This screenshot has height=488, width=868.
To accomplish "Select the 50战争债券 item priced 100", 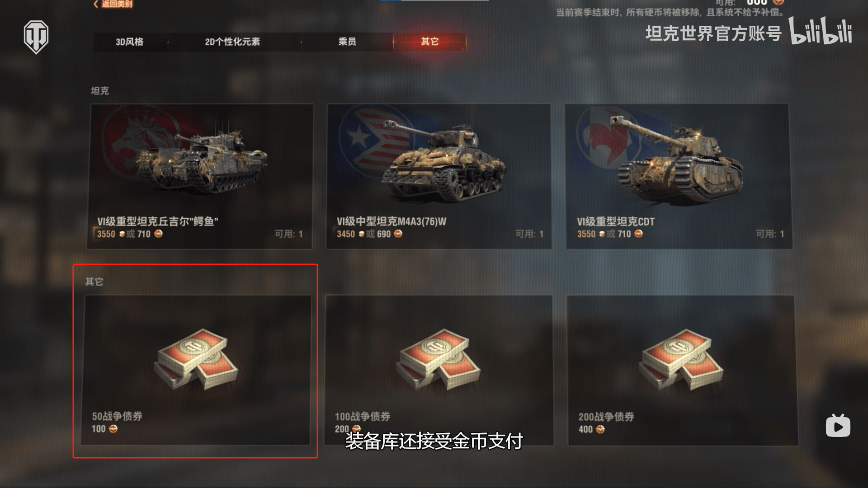I will pos(196,371).
